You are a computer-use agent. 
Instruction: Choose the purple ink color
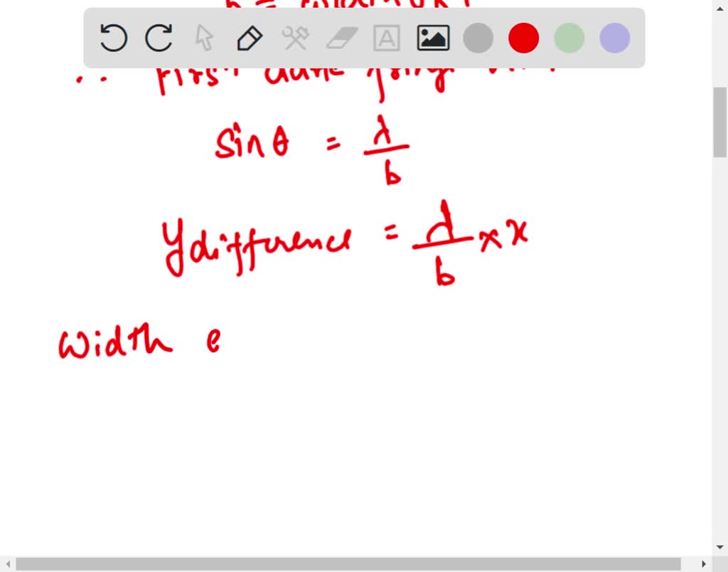(x=613, y=38)
